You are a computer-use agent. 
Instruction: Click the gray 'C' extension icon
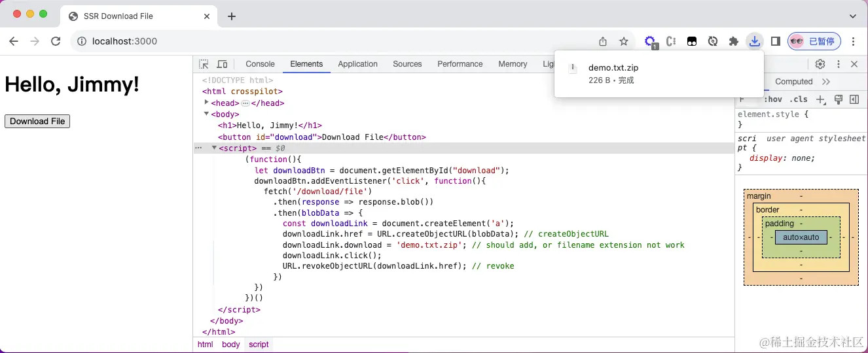tap(671, 41)
